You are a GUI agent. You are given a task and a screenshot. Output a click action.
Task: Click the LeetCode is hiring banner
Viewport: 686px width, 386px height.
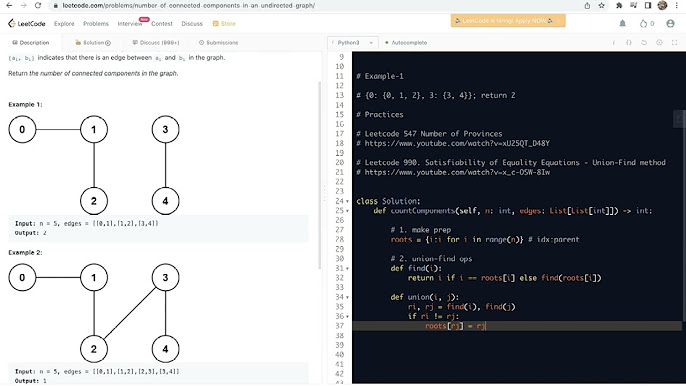[x=508, y=21]
